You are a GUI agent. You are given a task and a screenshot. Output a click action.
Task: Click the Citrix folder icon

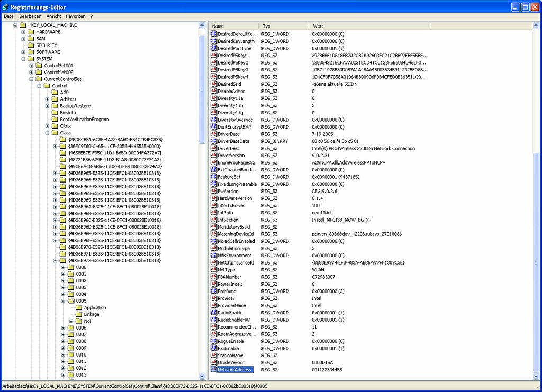[x=55, y=126]
